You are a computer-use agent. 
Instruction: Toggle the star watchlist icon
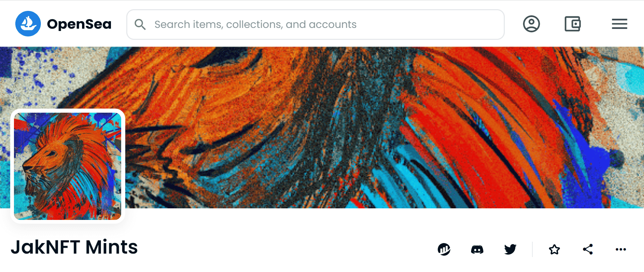coord(554,250)
